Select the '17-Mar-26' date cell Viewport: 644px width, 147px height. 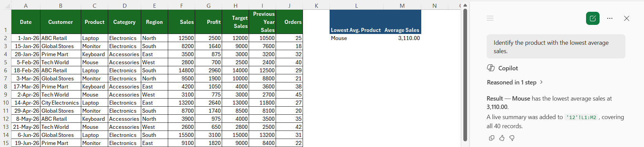click(26, 86)
